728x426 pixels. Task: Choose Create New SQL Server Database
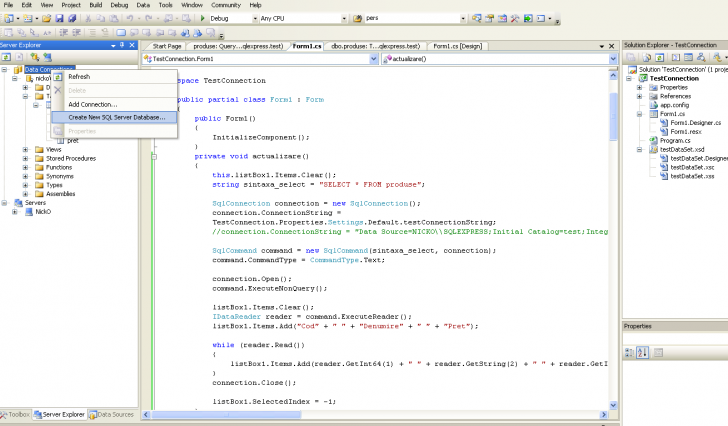coord(116,117)
